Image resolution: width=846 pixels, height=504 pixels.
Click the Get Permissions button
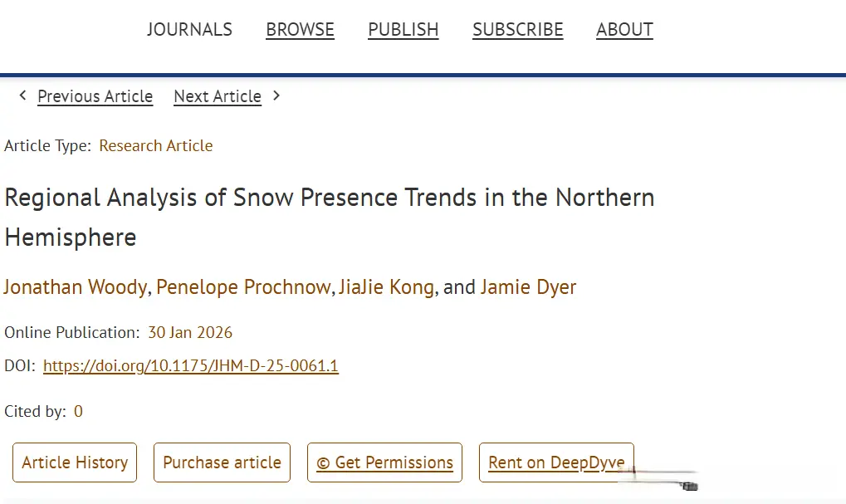click(384, 462)
